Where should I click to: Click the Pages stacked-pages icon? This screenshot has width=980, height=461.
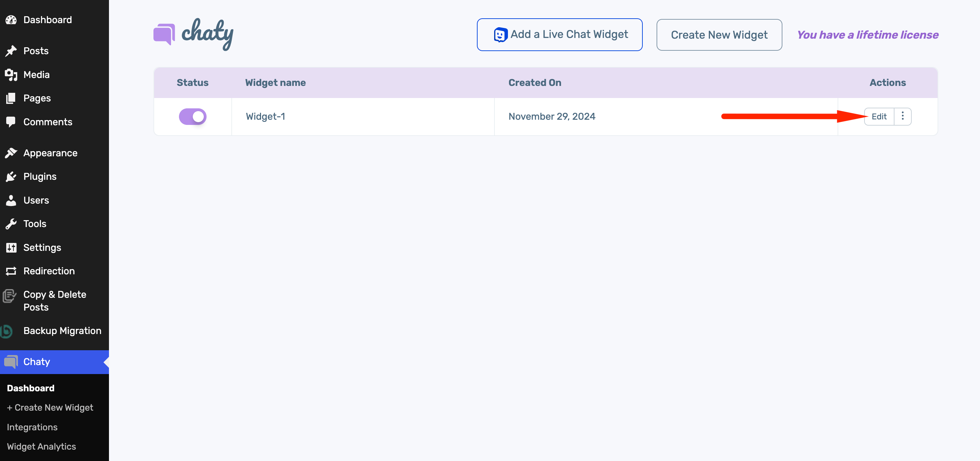pos(11,98)
